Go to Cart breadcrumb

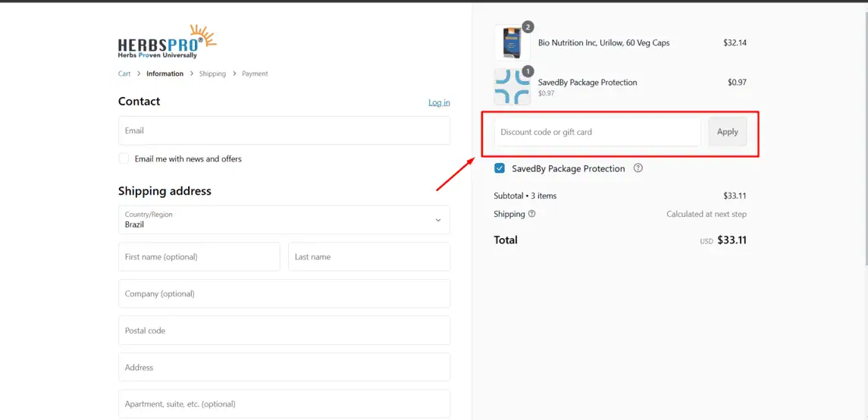(124, 74)
